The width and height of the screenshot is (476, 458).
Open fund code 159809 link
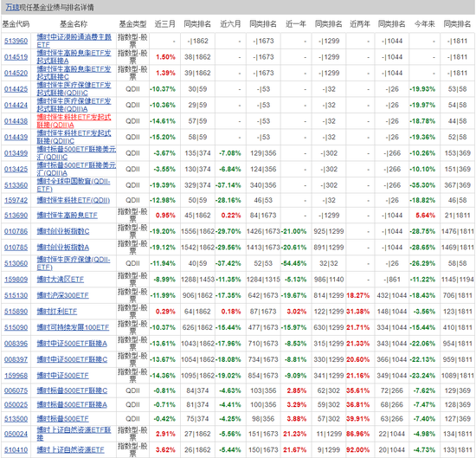pyautogui.click(x=16, y=280)
